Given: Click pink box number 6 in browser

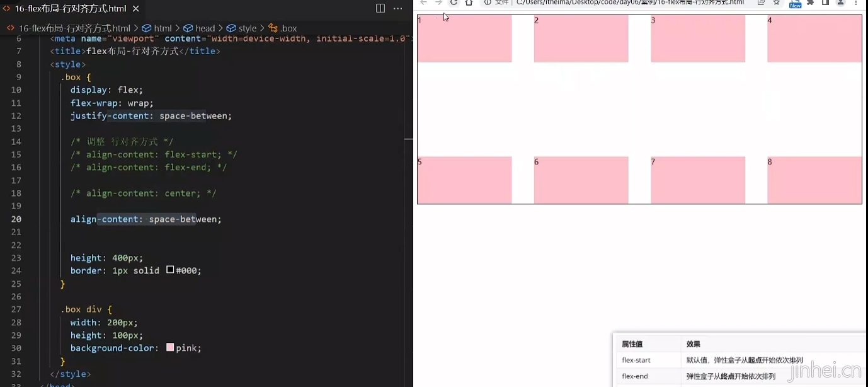Looking at the screenshot, I should pos(581,180).
